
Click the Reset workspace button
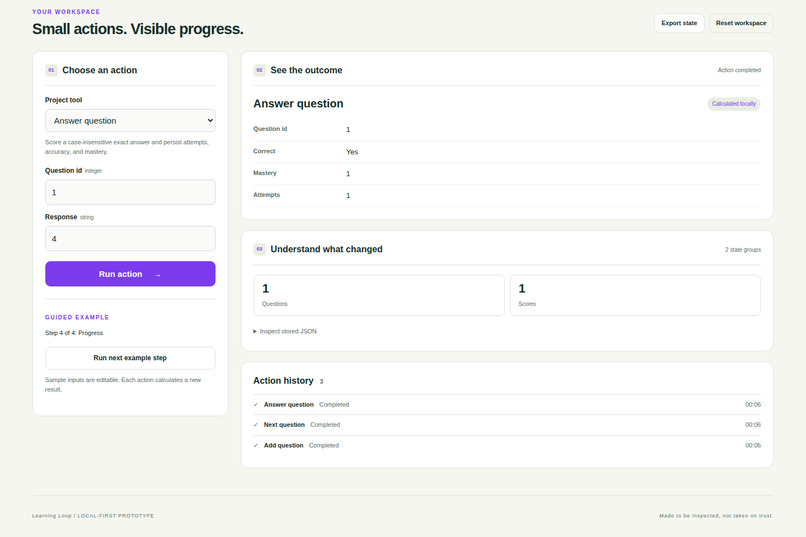(741, 23)
